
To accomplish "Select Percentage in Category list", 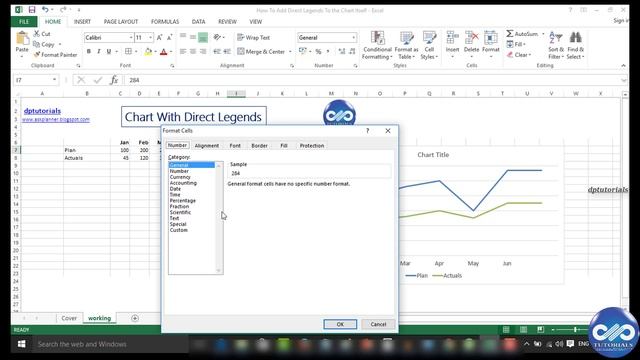I will click(182, 201).
